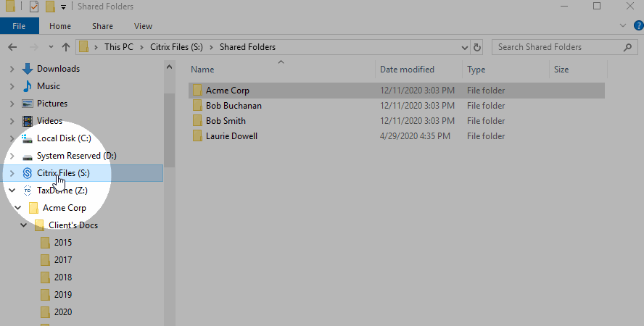Screen dimensions: 644x326
Task: Click This PC in the breadcrumb path
Action: click(x=119, y=47)
